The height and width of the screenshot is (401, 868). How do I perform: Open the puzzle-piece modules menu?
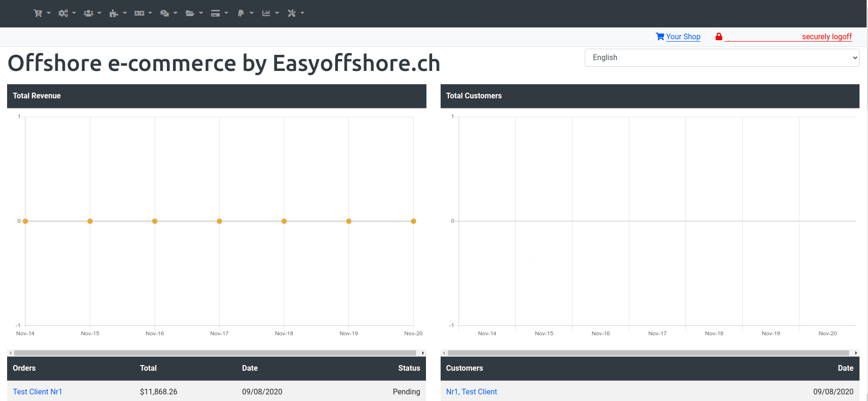pyautogui.click(x=118, y=13)
